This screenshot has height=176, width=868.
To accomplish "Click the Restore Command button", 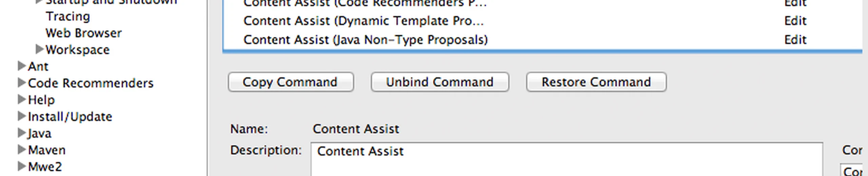I will pos(596,82).
